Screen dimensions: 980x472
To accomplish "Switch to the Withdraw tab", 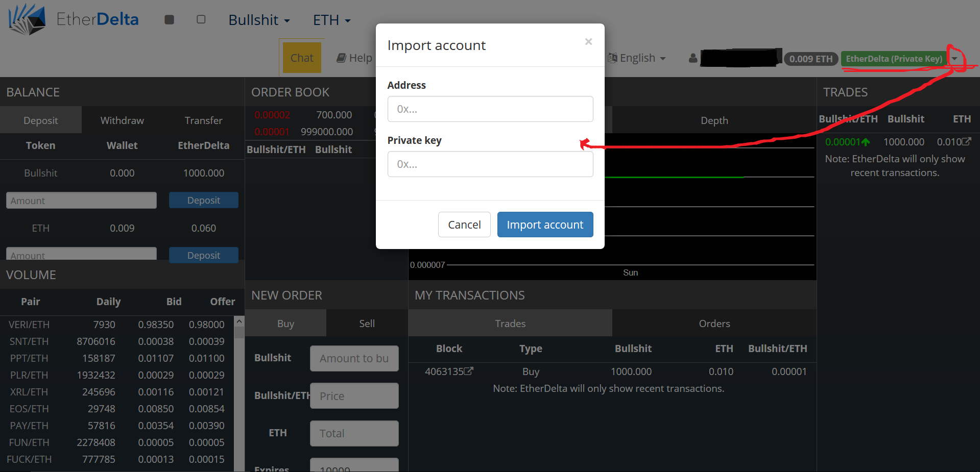I will tap(122, 120).
